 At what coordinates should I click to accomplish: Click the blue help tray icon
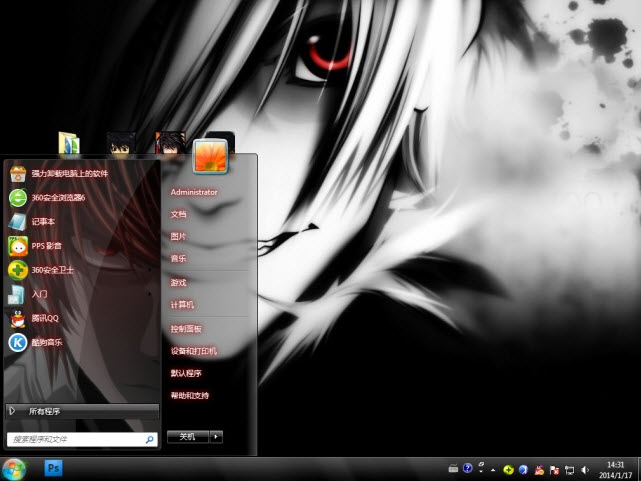pyautogui.click(x=468, y=468)
